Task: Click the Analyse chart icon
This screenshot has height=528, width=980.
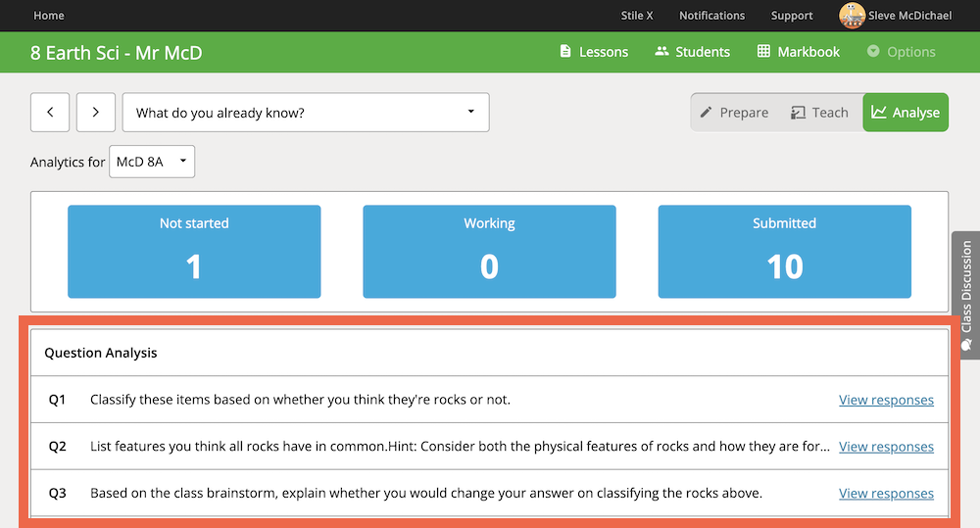Action: point(879,113)
